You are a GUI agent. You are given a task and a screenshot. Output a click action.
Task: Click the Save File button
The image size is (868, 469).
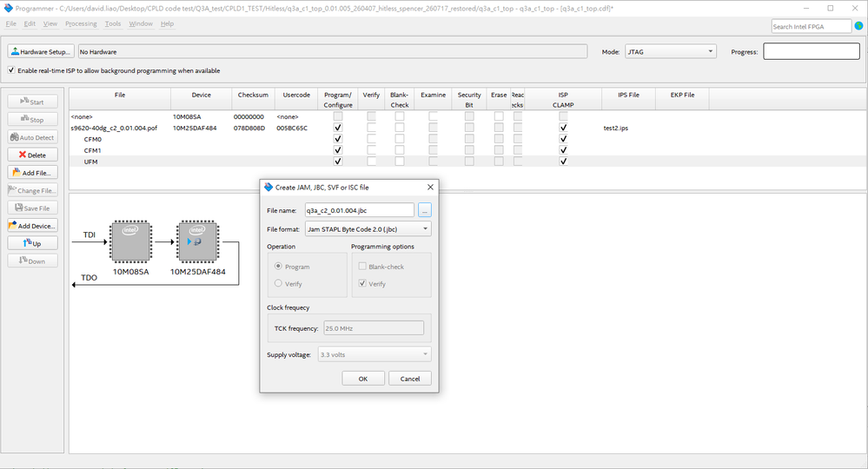[33, 208]
